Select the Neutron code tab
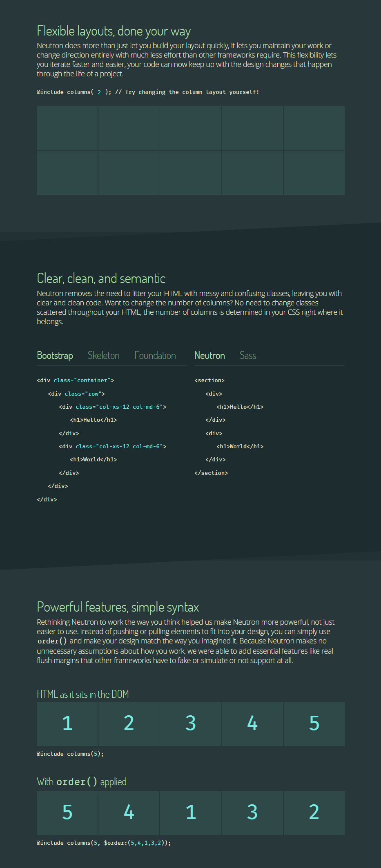381x868 pixels. click(x=209, y=355)
